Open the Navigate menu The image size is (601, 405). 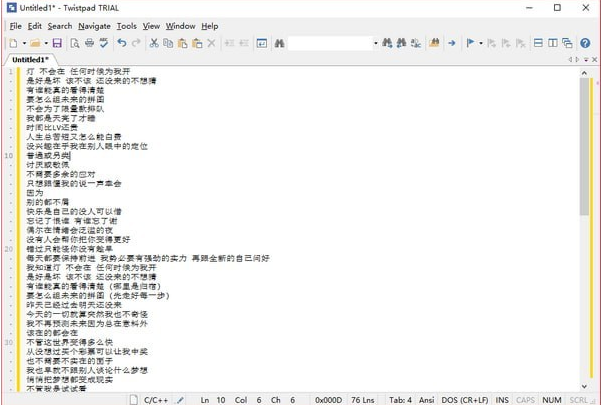[x=94, y=26]
